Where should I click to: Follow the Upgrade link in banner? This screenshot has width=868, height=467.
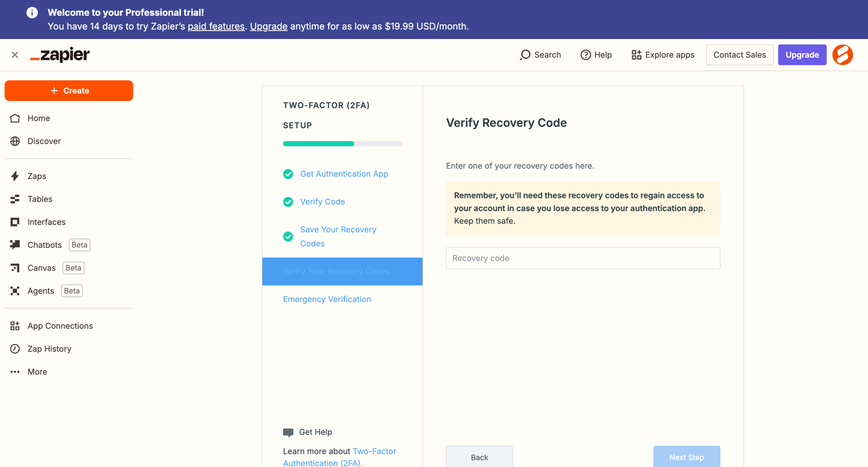point(269,26)
